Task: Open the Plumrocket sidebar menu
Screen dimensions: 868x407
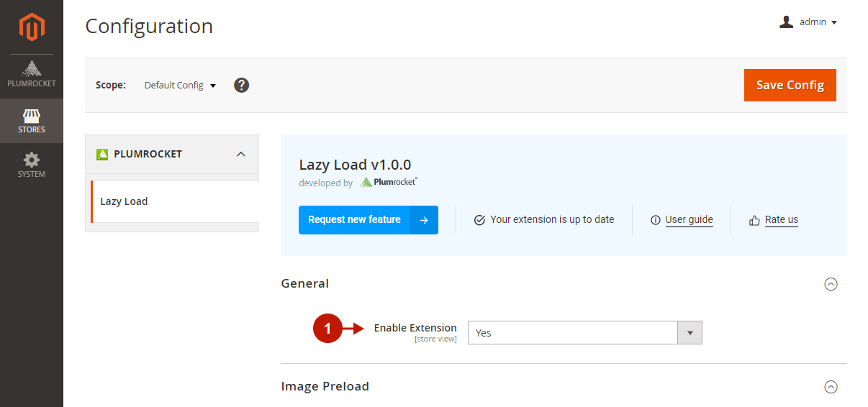Action: tap(32, 75)
